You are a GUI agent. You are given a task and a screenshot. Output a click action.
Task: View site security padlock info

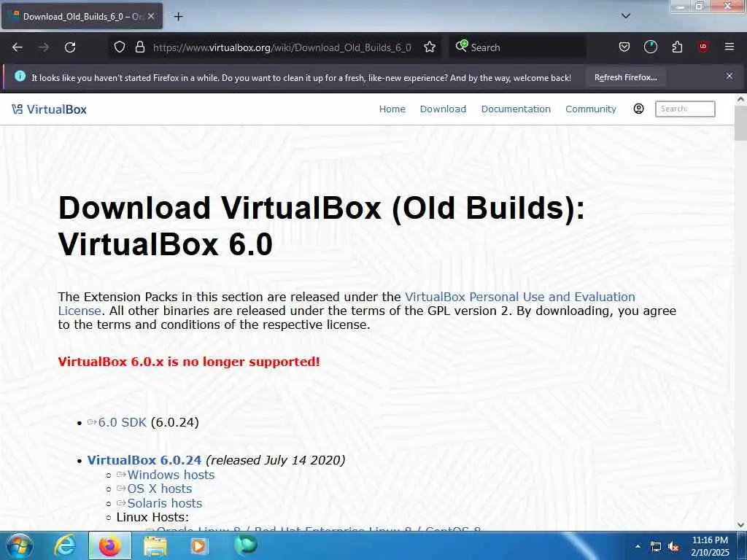click(x=140, y=47)
